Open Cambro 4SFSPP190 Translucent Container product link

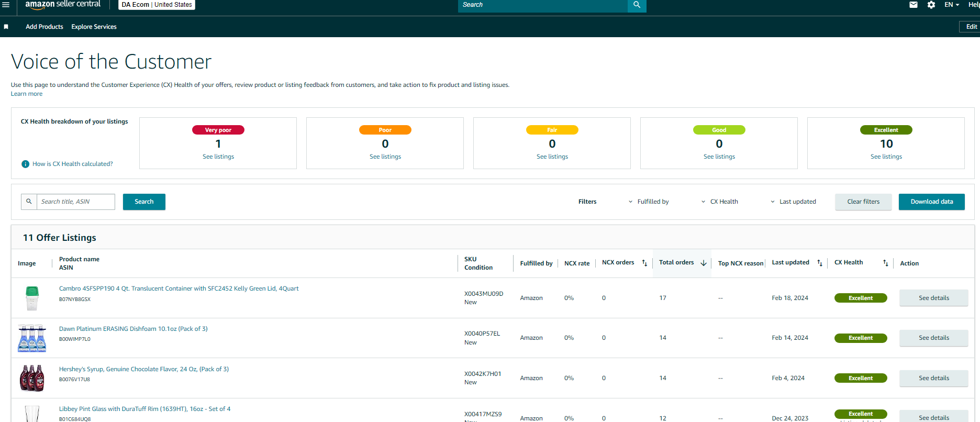click(179, 288)
